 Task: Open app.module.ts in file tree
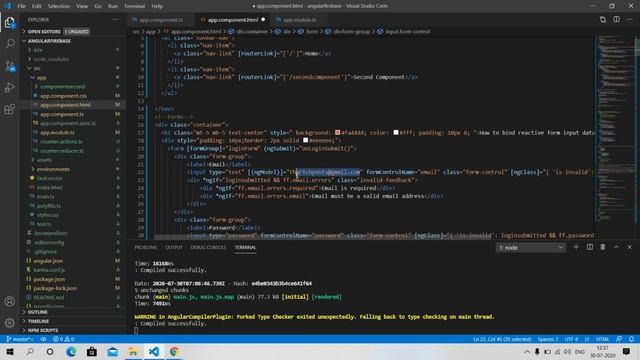point(57,133)
